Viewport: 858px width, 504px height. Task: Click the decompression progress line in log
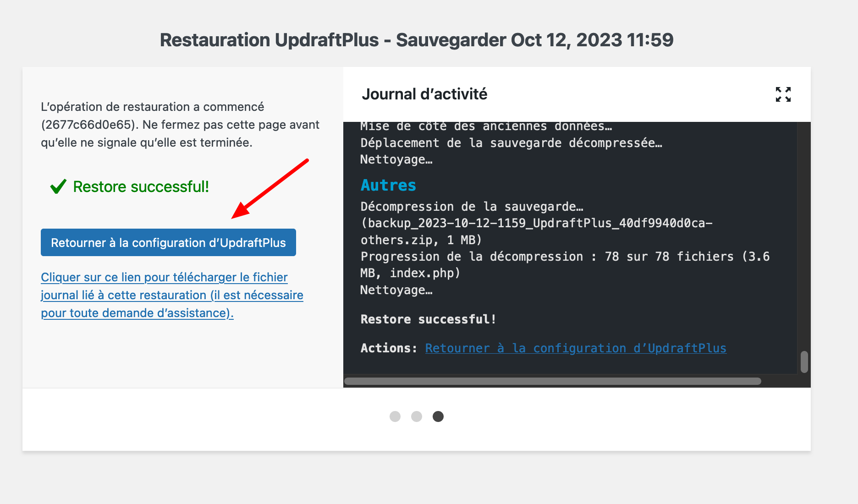coord(564,257)
